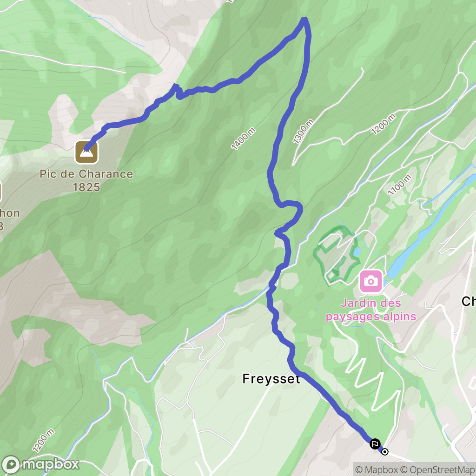Select the green garden outline near the camera icon
Screen dimensions: 476x476
(x=336, y=255)
